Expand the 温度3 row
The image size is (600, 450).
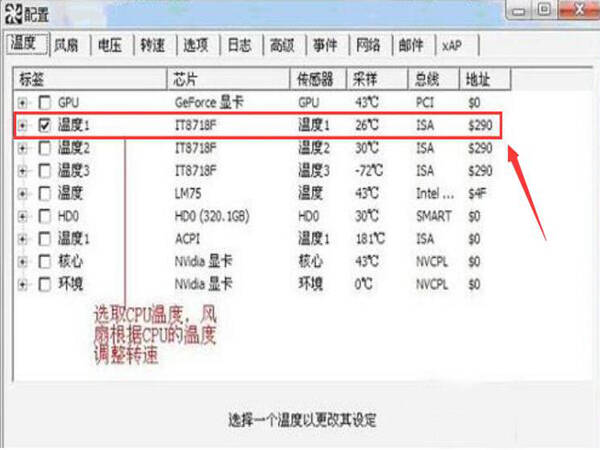[x=23, y=171]
